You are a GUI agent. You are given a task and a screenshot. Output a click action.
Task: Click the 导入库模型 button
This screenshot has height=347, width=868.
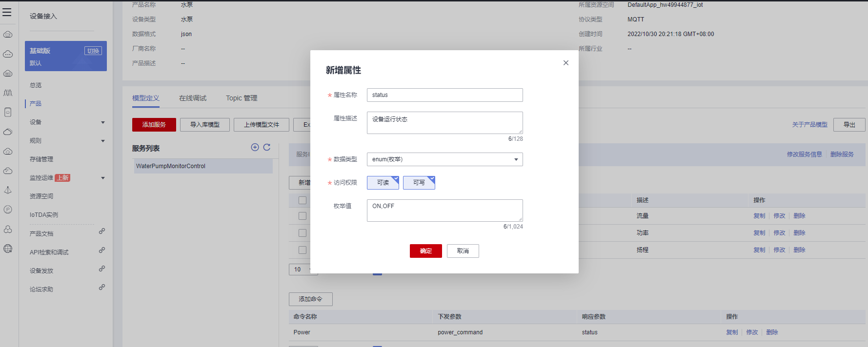click(205, 125)
